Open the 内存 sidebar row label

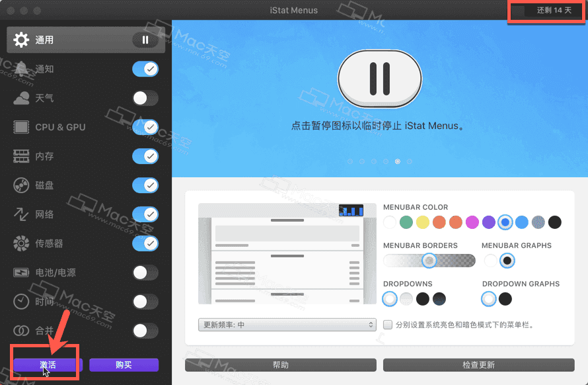pos(44,156)
